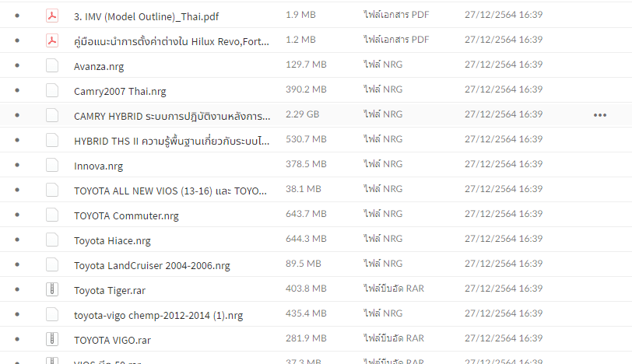The image size is (632, 364).
Task: Open TOYOTA ALL NEW VIOS (13-16) file
Action: click(x=170, y=191)
